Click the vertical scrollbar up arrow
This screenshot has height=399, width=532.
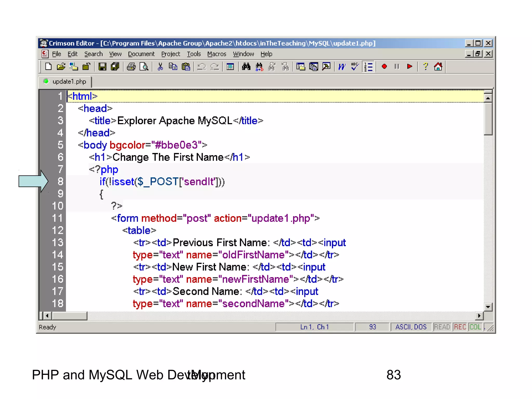tap(488, 98)
